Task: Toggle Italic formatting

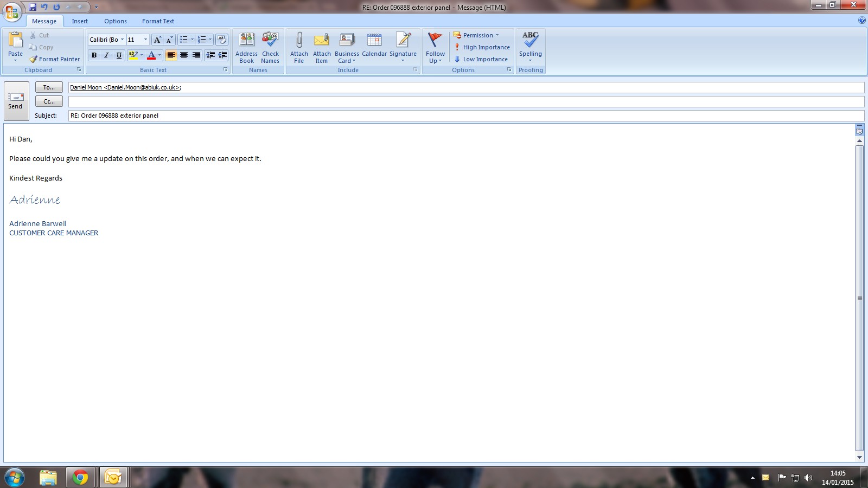Action: coord(106,55)
